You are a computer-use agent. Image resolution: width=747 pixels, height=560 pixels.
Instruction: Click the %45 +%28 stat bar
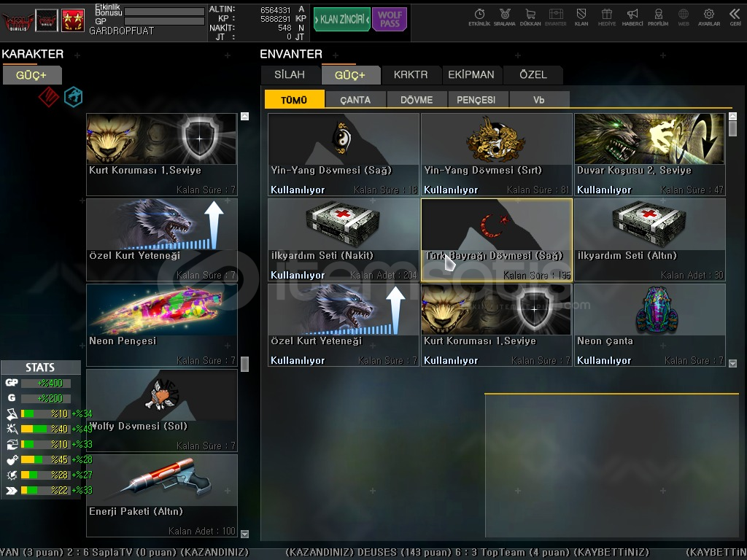(x=46, y=459)
